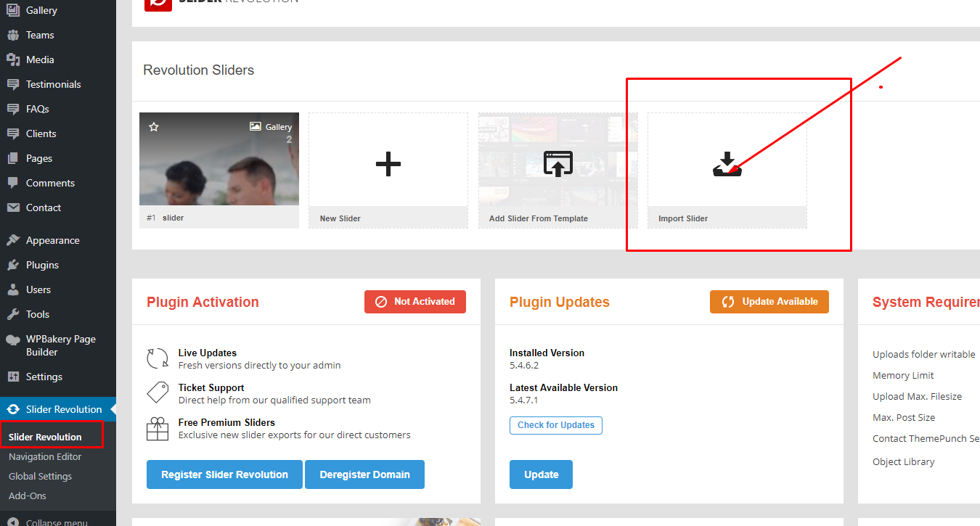The height and width of the screenshot is (526, 980).
Task: Open Navigation Editor submenu item
Action: tap(45, 456)
